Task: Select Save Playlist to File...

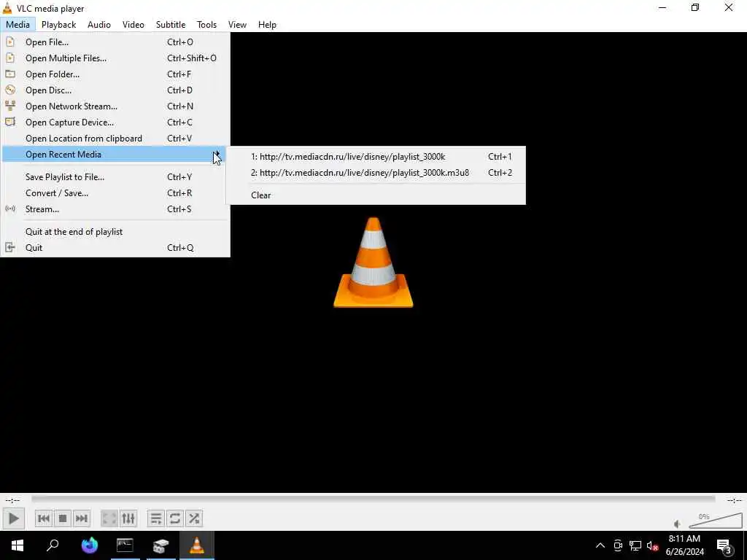Action: (115, 176)
